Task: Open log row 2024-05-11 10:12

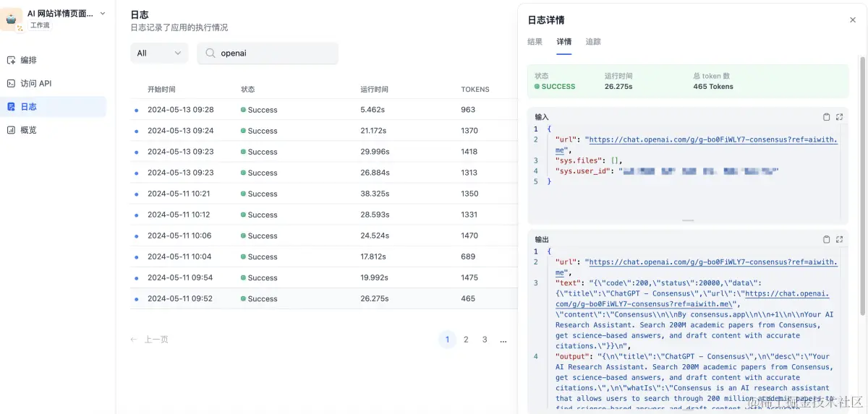Action: pos(323,215)
